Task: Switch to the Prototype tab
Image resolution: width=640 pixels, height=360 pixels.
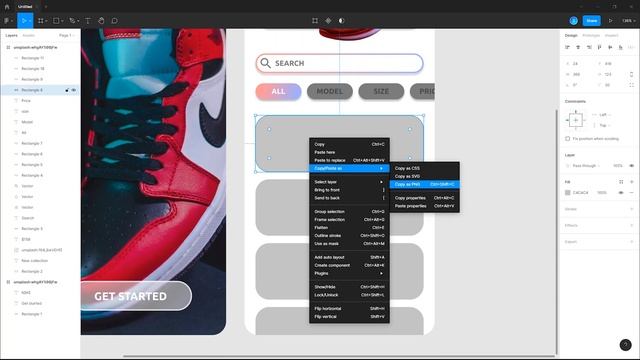Action: click(x=591, y=36)
